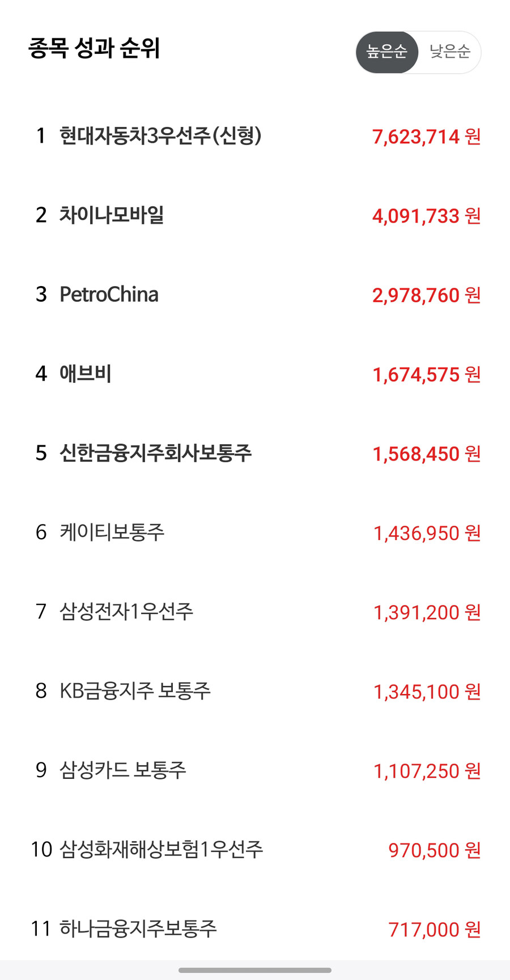
Task: Open 현대자동차3우선주(신형) stock row
Action: (160, 136)
